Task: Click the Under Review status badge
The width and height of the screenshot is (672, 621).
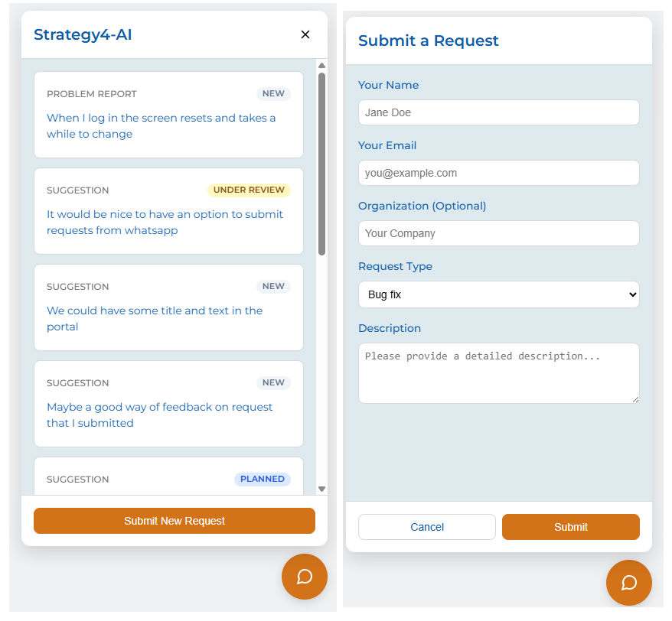Action: (x=249, y=190)
